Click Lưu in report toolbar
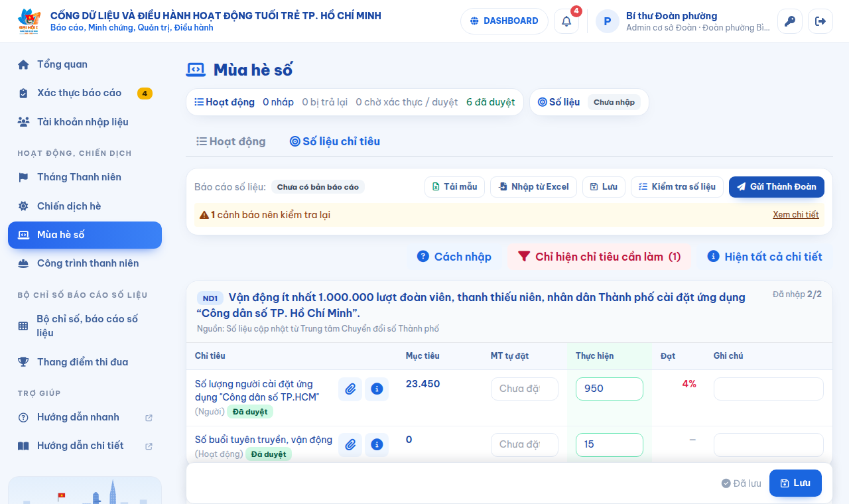Screen dimensions: 849x504 coord(604,187)
